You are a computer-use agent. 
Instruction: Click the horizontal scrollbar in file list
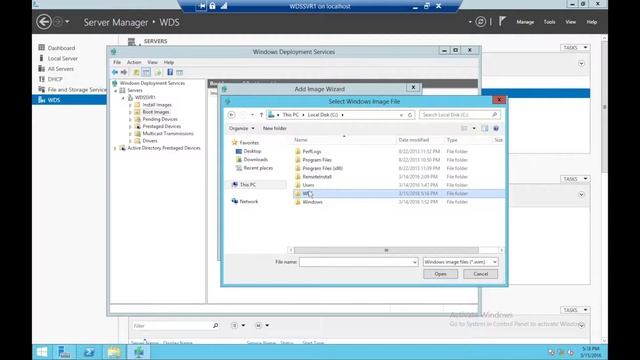(386, 250)
